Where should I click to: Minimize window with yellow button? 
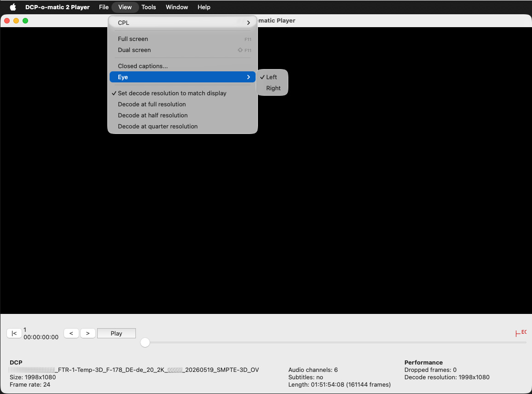[x=16, y=21]
